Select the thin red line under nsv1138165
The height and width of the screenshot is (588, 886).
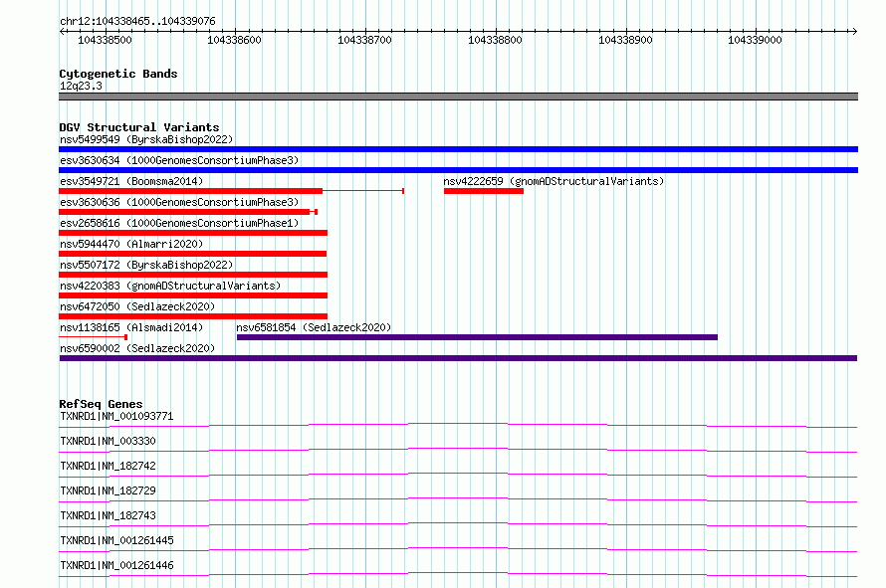(93, 337)
